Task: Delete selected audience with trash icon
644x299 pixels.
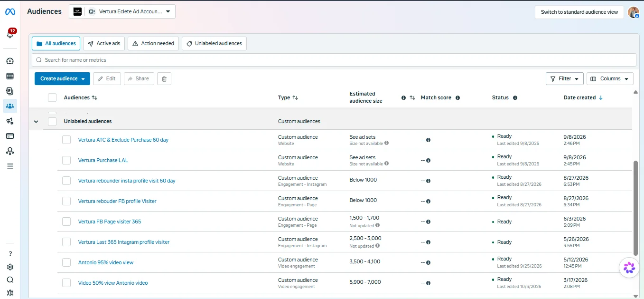Action: [x=164, y=79]
